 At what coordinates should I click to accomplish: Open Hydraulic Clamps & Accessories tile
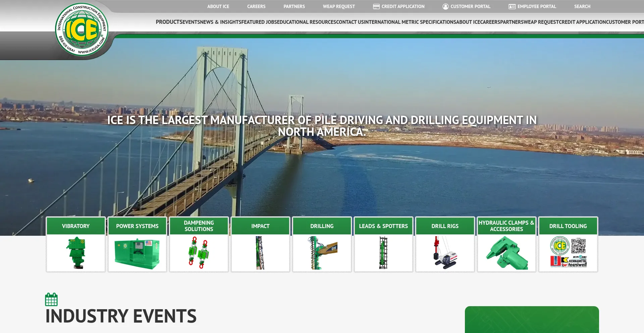(506, 244)
